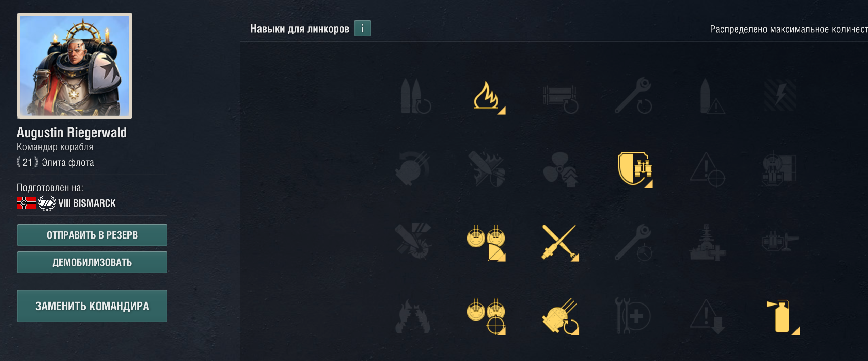This screenshot has height=361, width=868.
Task: Select the twin dials with crosshair skill
Action: (486, 316)
